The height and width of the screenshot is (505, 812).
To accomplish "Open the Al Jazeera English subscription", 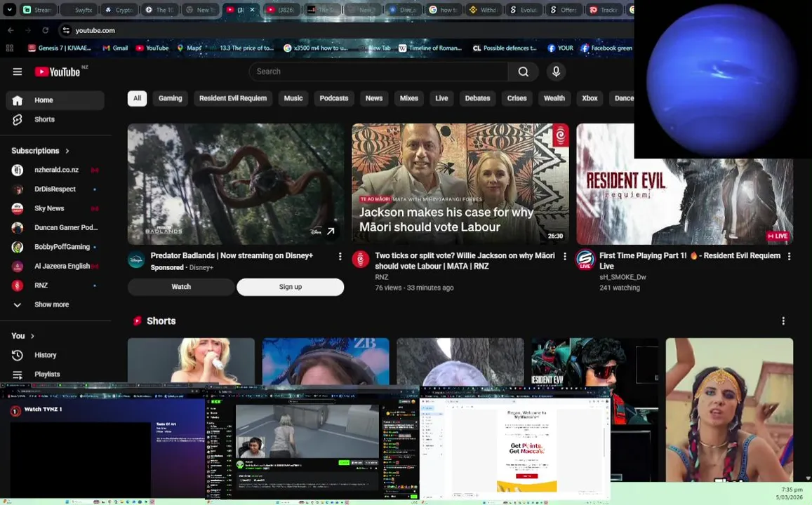I will point(55,266).
